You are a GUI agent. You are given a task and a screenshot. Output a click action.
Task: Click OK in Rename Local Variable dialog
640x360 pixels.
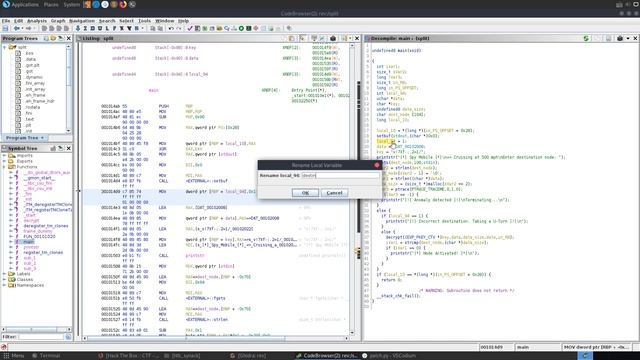point(305,193)
